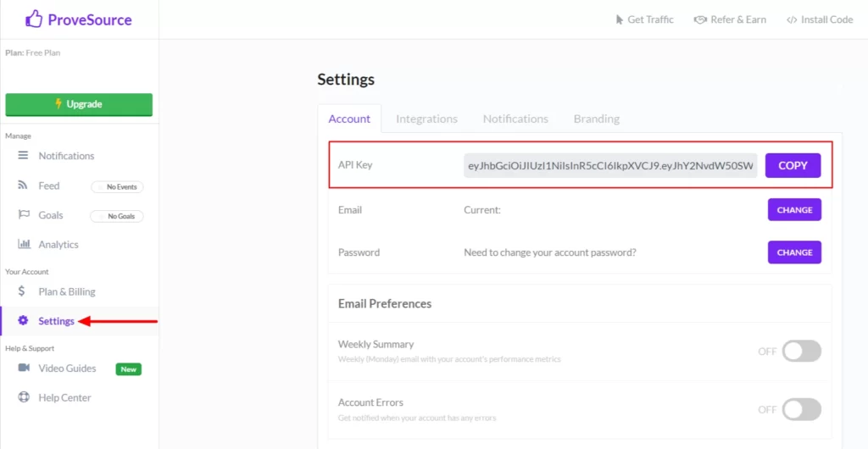Switch to the Account tab
Image resolution: width=868 pixels, height=449 pixels.
(349, 119)
